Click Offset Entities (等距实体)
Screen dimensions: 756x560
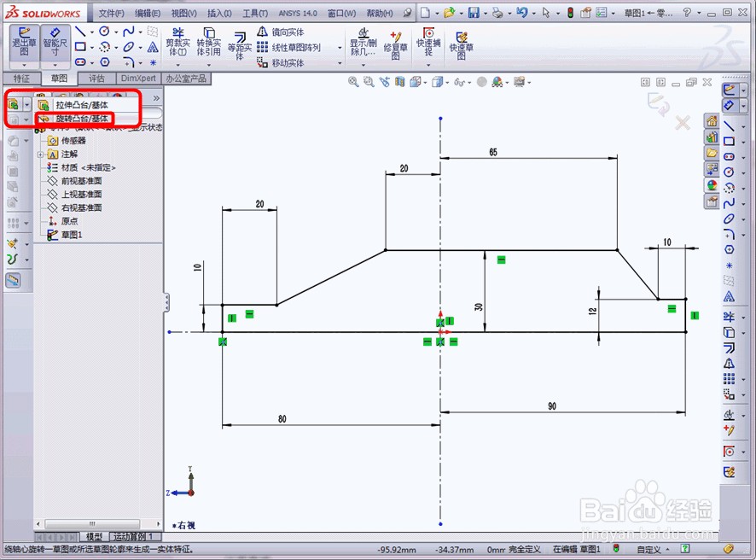click(239, 46)
